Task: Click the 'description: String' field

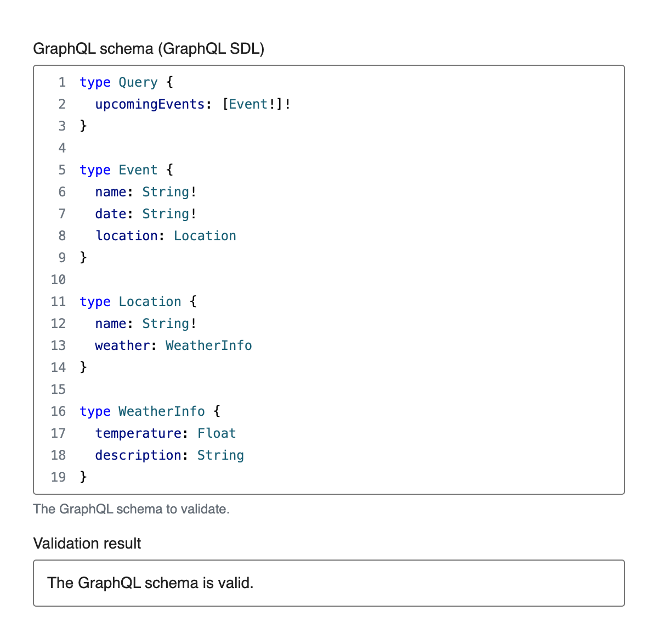Action: click(x=169, y=455)
